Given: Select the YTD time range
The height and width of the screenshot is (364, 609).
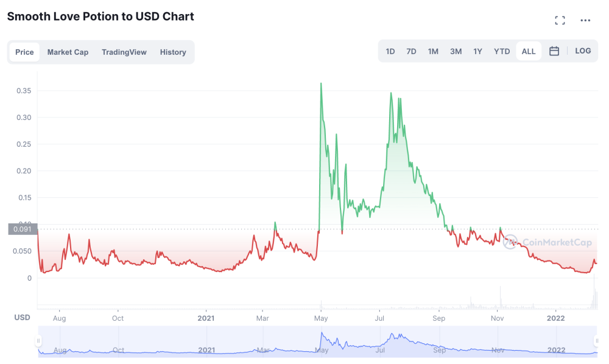Looking at the screenshot, I should point(502,52).
